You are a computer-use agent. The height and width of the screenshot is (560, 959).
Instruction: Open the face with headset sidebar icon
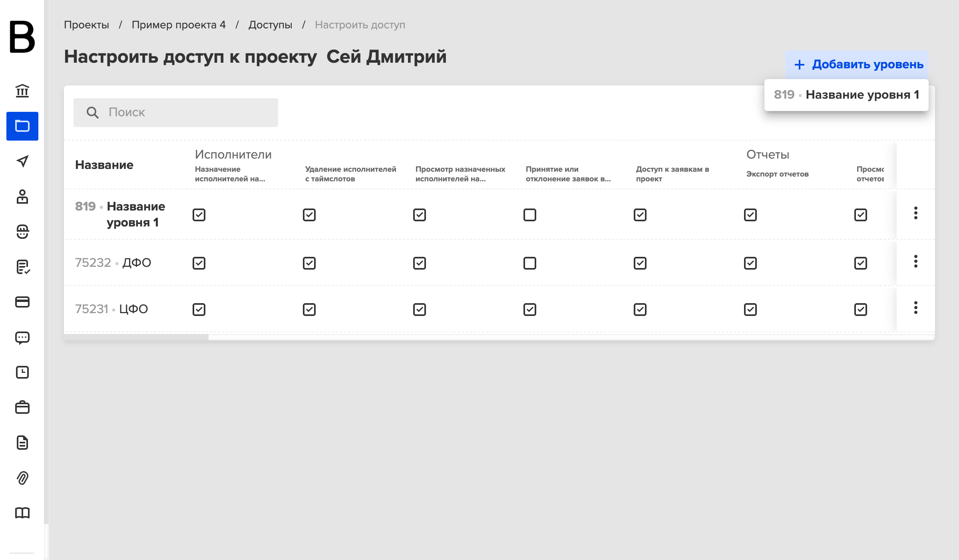click(22, 232)
